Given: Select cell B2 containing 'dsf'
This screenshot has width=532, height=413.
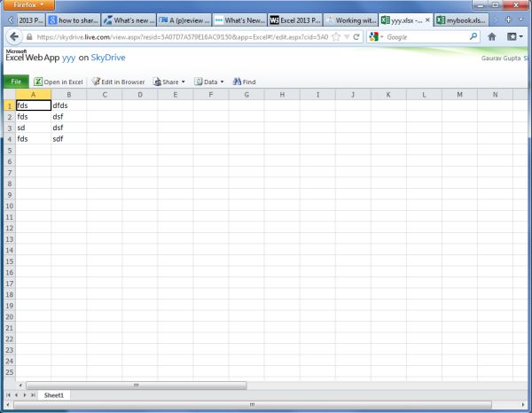Looking at the screenshot, I should tap(69, 117).
